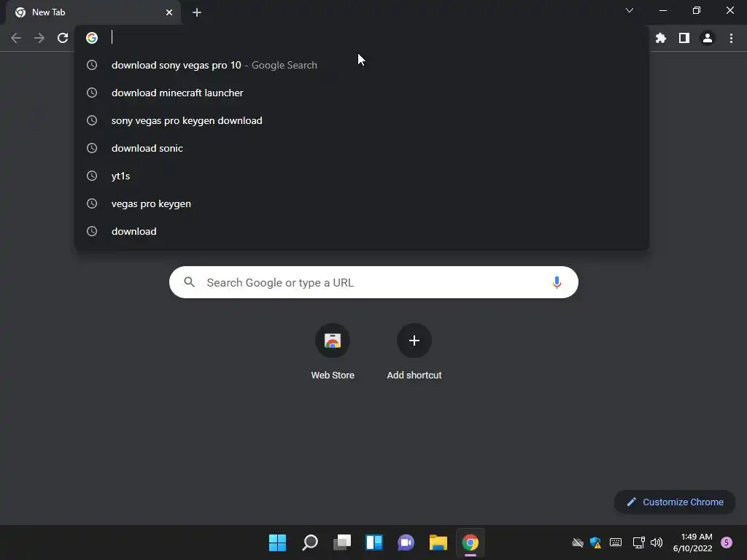Viewport: 747px width, 560px height.
Task: Open the Windows Start menu
Action: point(277,542)
